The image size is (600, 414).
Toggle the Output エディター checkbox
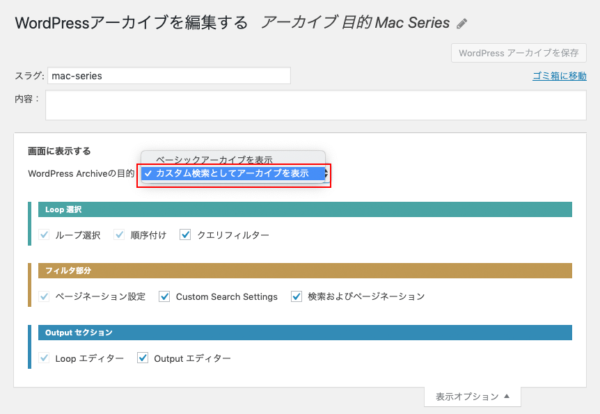coord(143,358)
